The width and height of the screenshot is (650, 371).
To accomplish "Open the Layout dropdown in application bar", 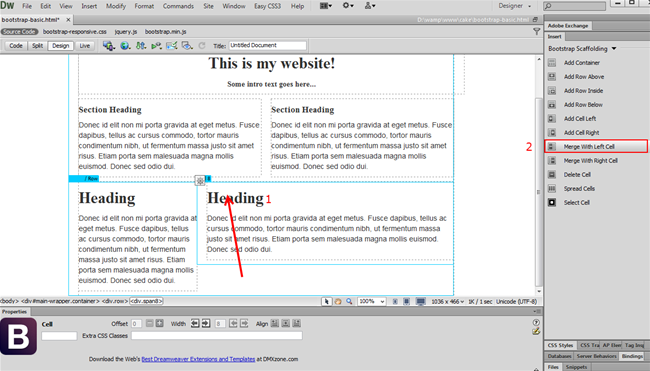I will click(x=326, y=6).
